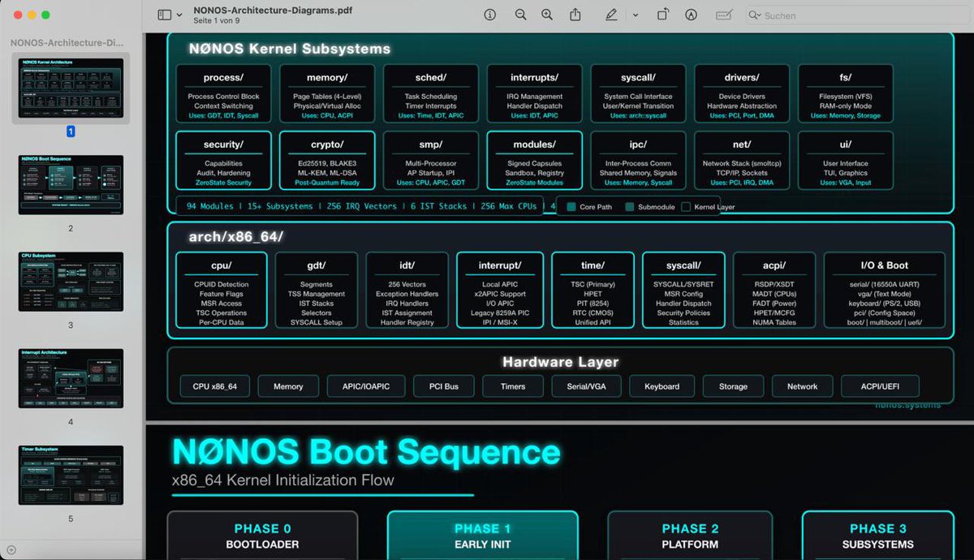Click the modules/ subsystem box
Viewport: 974px width, 560px height.
pyautogui.click(x=534, y=161)
